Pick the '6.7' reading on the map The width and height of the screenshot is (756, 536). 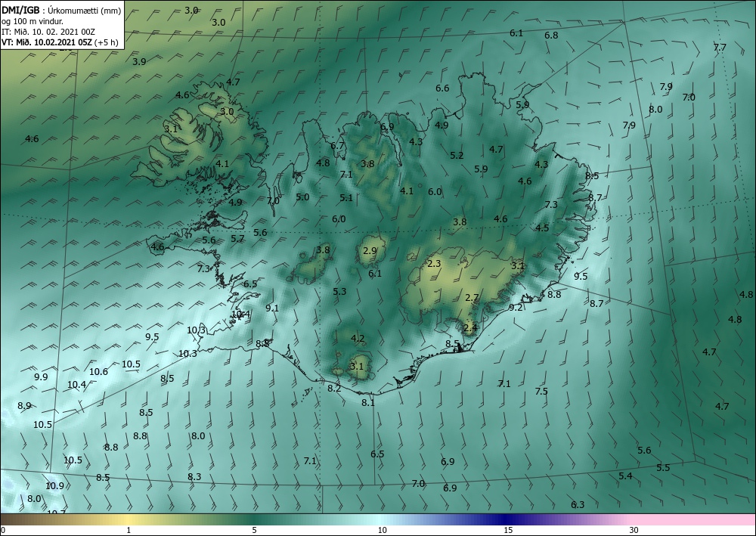click(337, 146)
